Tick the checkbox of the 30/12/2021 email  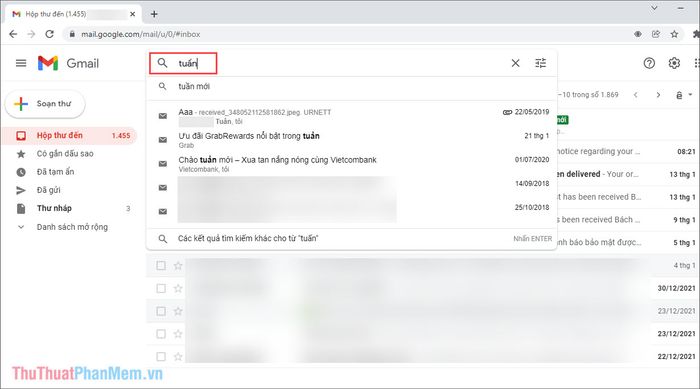point(161,289)
